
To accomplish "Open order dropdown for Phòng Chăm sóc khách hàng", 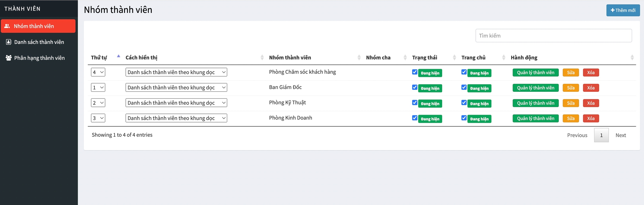I will [x=98, y=72].
